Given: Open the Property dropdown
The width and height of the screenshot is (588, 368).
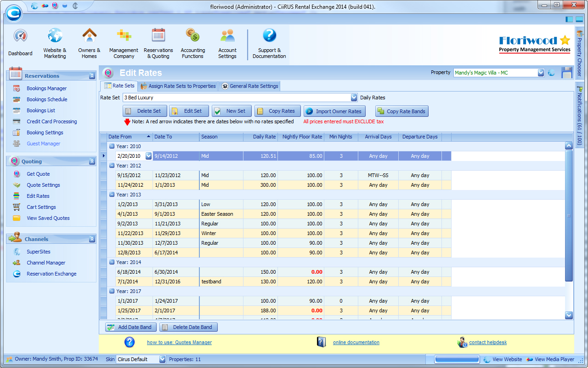Looking at the screenshot, I should click(541, 73).
